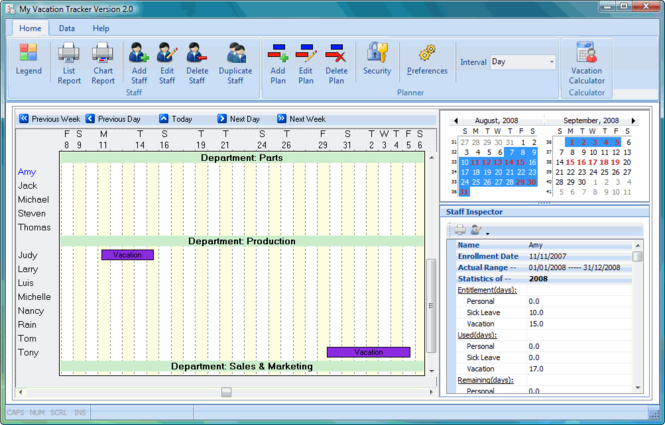Show next month in mini calendar
This screenshot has width=665, height=425.
[x=633, y=121]
